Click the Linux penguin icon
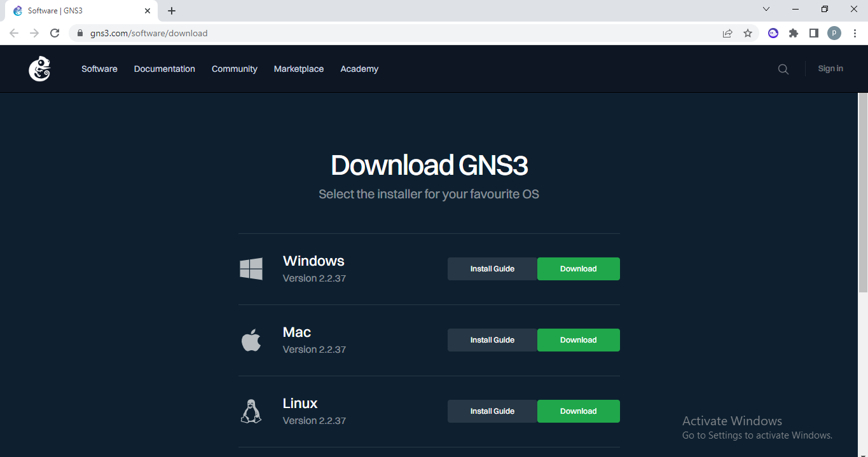This screenshot has height=457, width=868. 251,411
